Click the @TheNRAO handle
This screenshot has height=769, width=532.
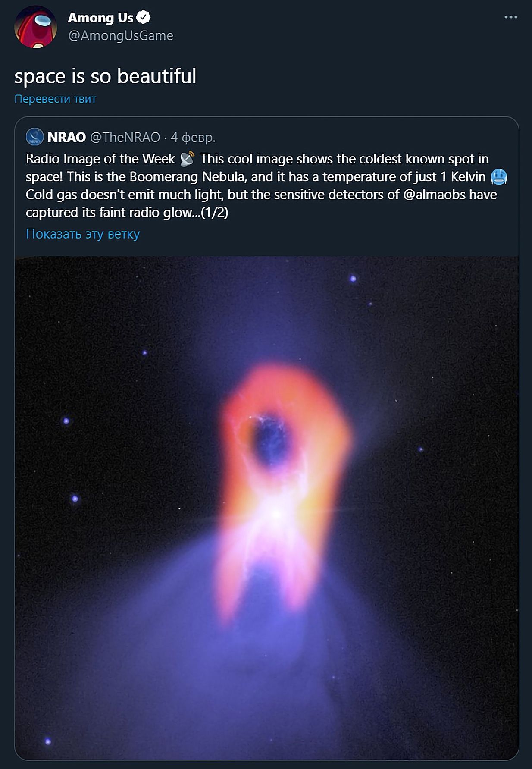(125, 137)
